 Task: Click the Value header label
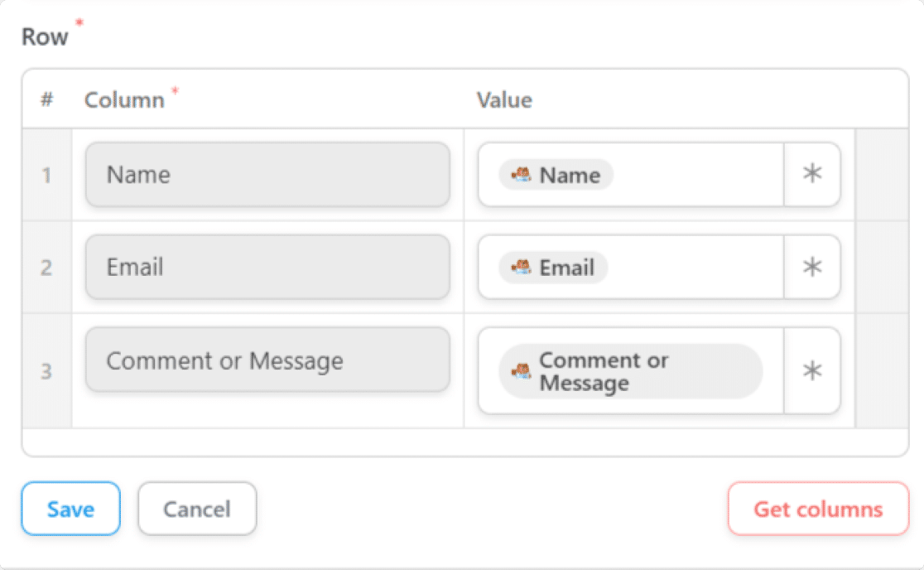(x=504, y=100)
